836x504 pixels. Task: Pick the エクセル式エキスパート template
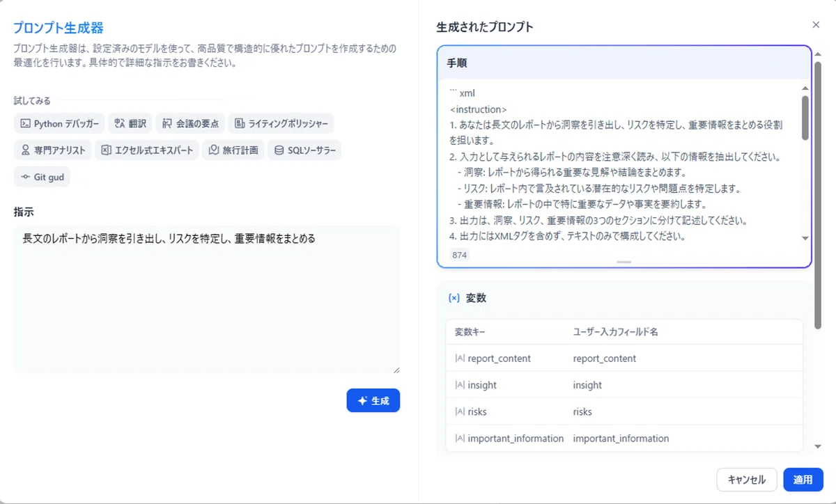(147, 150)
